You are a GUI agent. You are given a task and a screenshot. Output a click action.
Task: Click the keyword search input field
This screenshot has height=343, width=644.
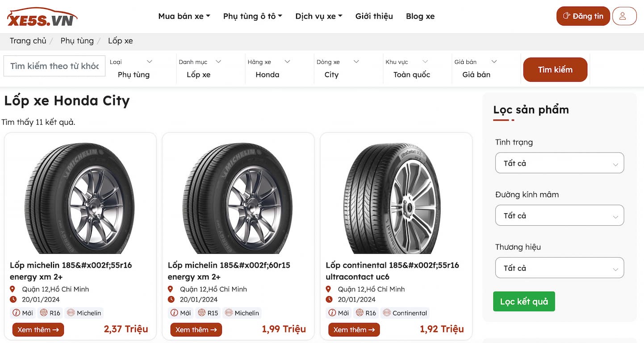[x=54, y=66]
